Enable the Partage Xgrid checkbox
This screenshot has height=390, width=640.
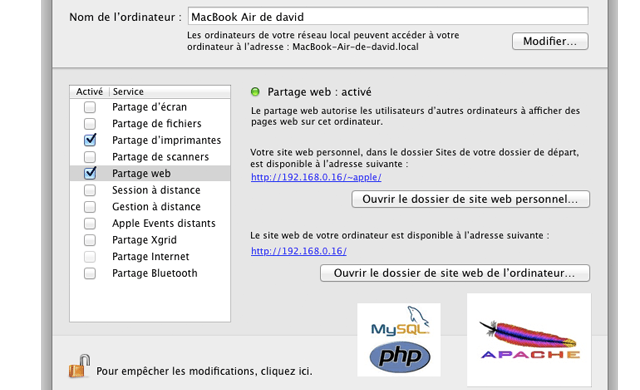tap(90, 240)
